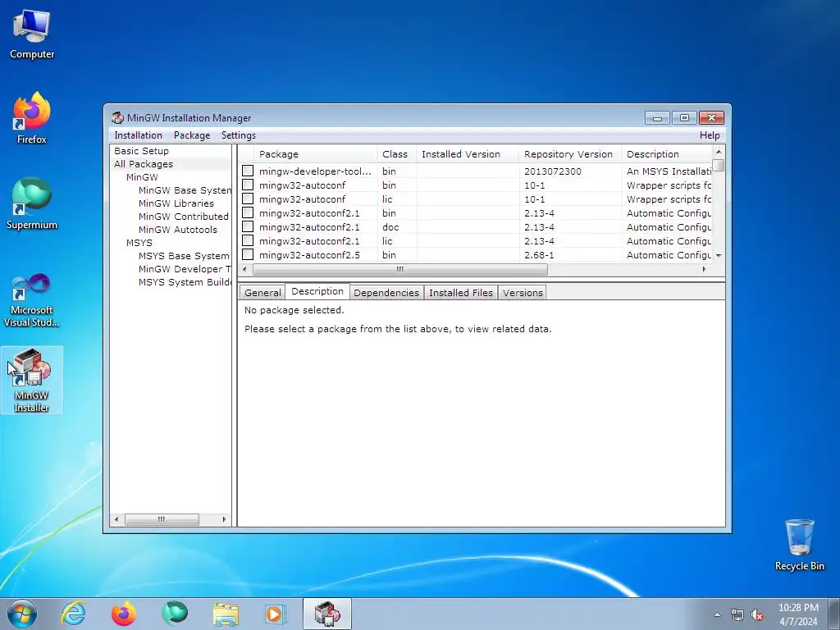Open the Windows Start menu
The height and width of the screenshot is (630, 840).
coord(22,614)
